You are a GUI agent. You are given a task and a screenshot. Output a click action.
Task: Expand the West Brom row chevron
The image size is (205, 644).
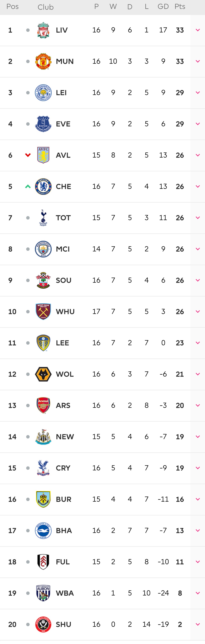(x=197, y=593)
